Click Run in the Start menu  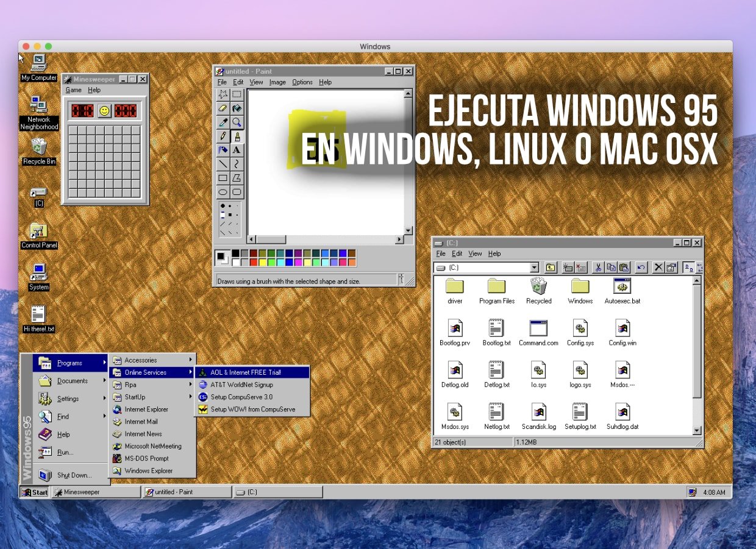point(71,452)
